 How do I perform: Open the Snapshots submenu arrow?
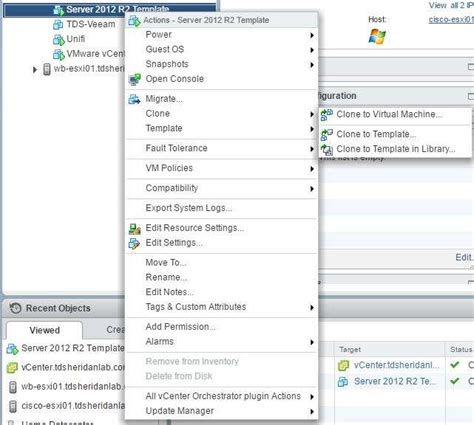tap(312, 65)
